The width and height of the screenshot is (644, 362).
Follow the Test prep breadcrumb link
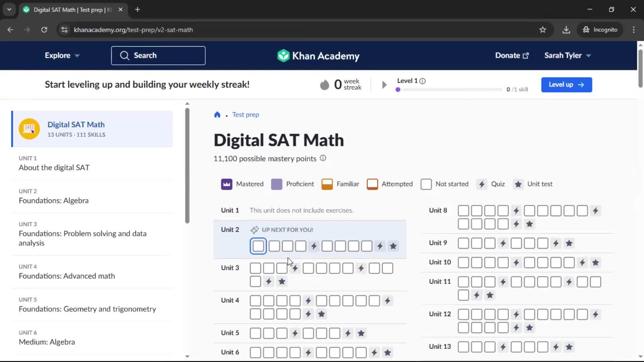pyautogui.click(x=246, y=115)
